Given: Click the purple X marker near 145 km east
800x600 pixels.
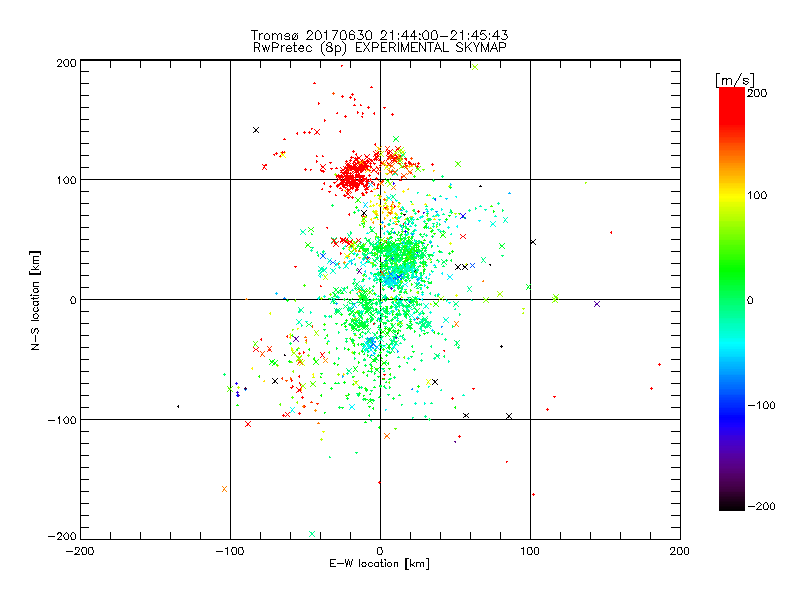Looking at the screenshot, I should [597, 304].
